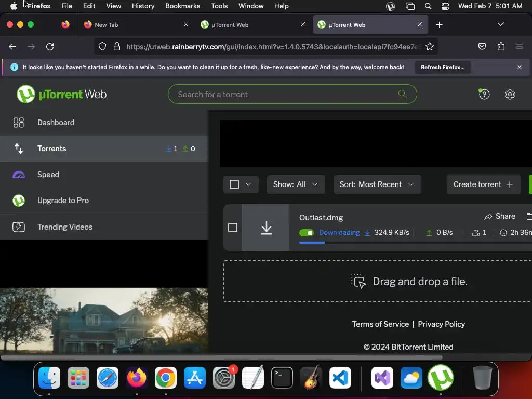Viewport: 532px width, 399px height.
Task: Expand the select-all checkbox dropdown arrow
Action: tap(248, 184)
